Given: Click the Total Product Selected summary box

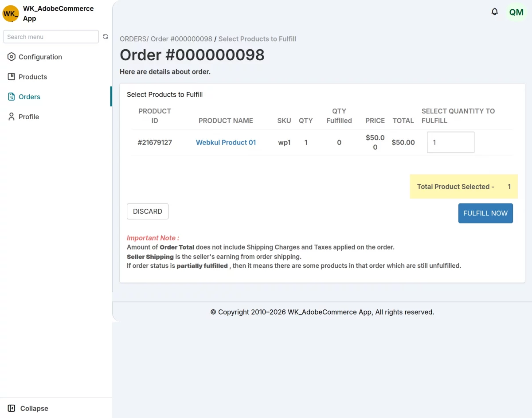Looking at the screenshot, I should click(x=464, y=187).
